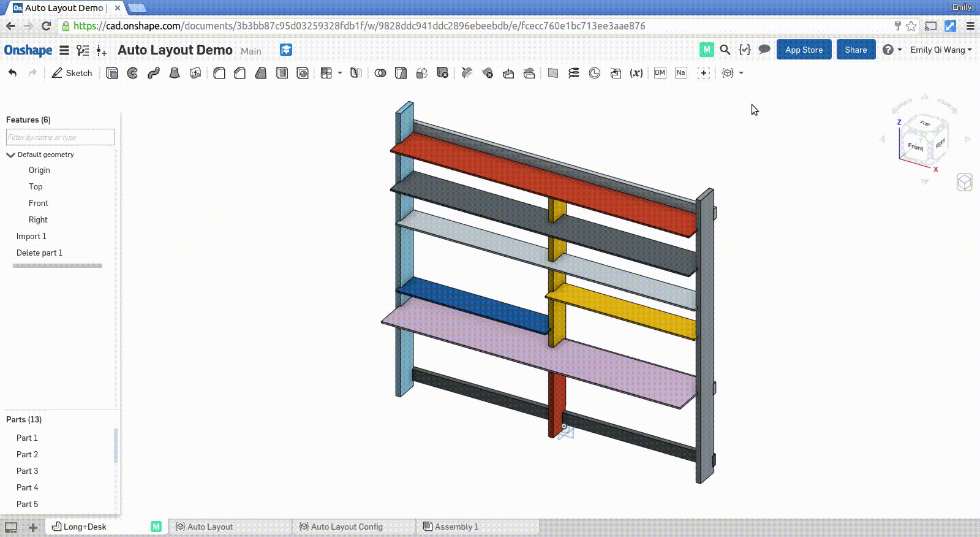
Task: Select the Revolve tool
Action: pyautogui.click(x=132, y=73)
